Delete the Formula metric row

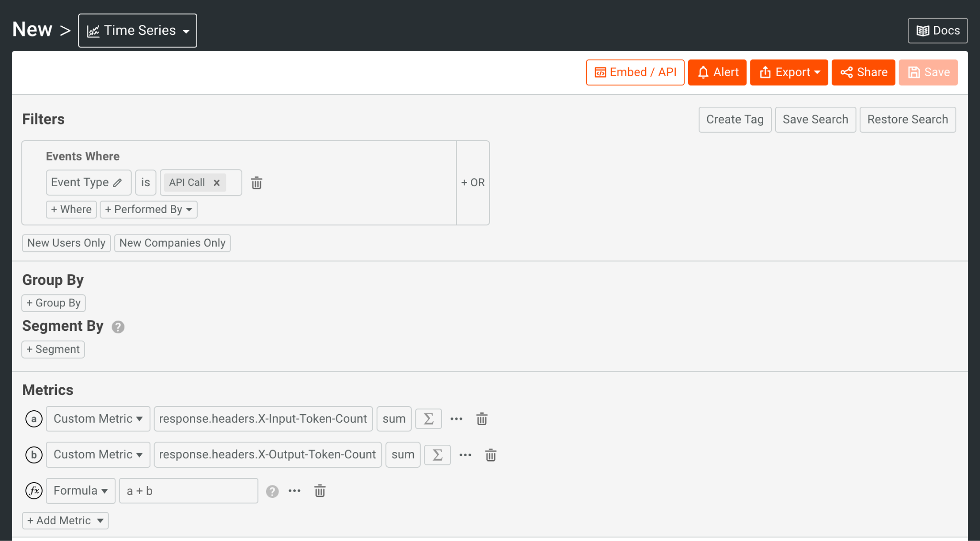(x=320, y=491)
